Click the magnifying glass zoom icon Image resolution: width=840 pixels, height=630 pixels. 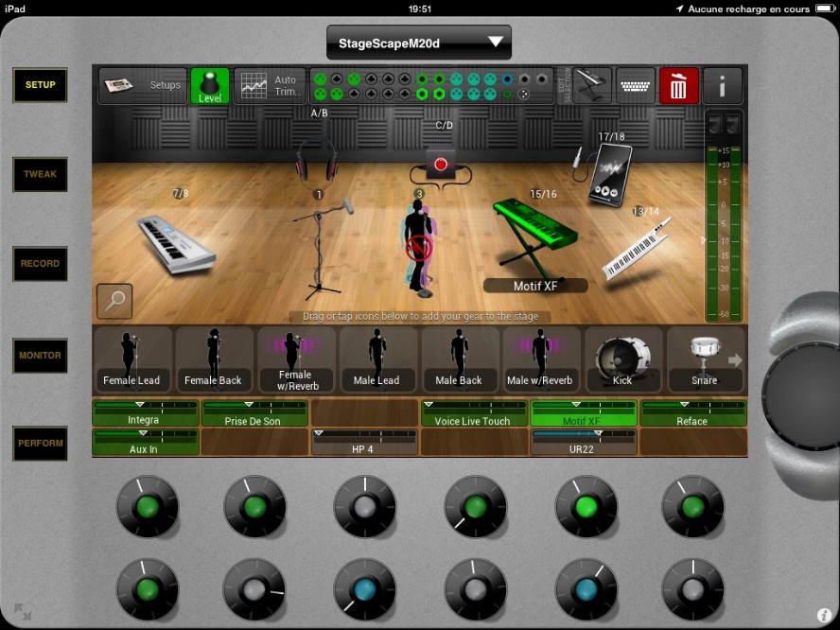(114, 301)
